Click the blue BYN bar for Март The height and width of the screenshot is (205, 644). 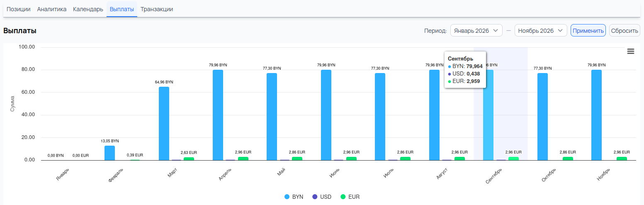164,123
